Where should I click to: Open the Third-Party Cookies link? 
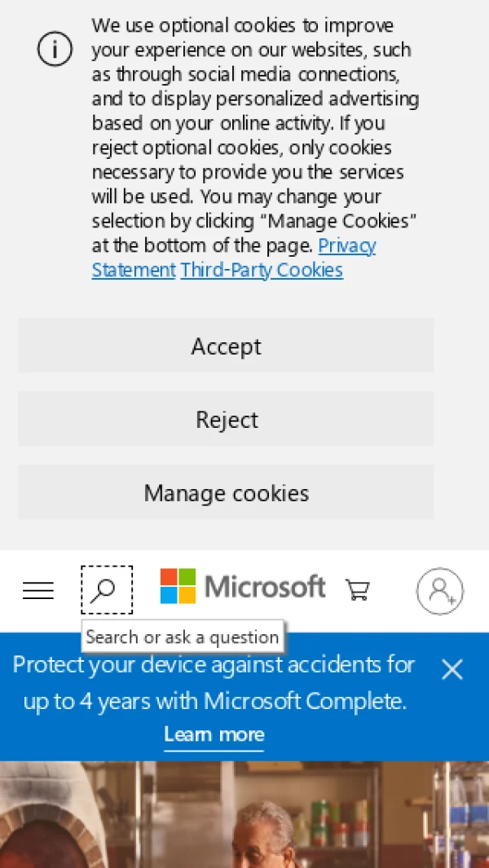(262, 270)
